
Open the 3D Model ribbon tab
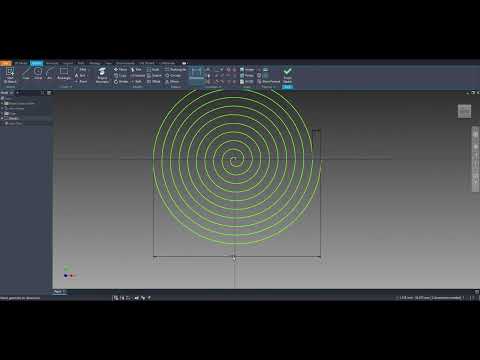coord(21,63)
